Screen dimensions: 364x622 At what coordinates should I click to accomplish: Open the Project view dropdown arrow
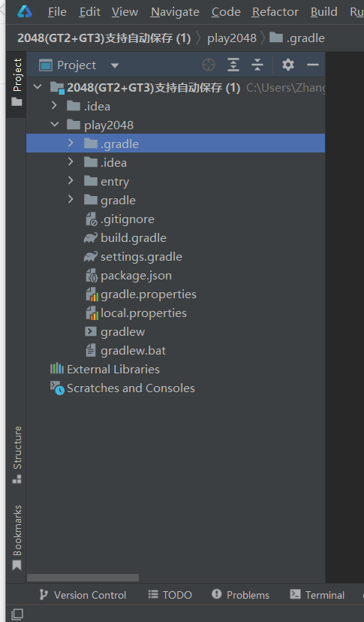pos(115,65)
